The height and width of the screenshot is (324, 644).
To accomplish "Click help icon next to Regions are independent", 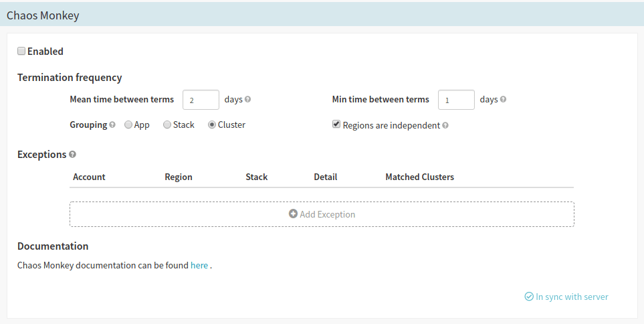I will coord(445,125).
